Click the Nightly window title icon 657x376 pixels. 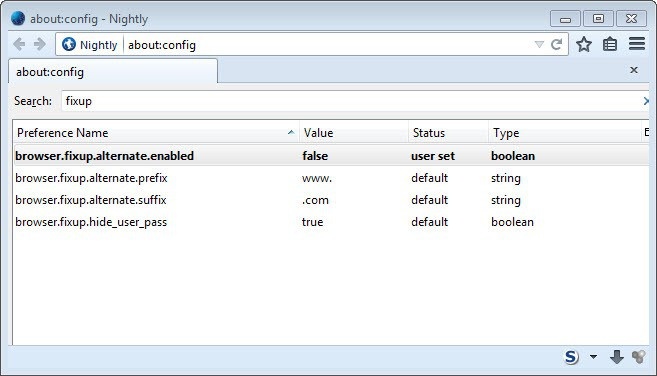(18, 18)
